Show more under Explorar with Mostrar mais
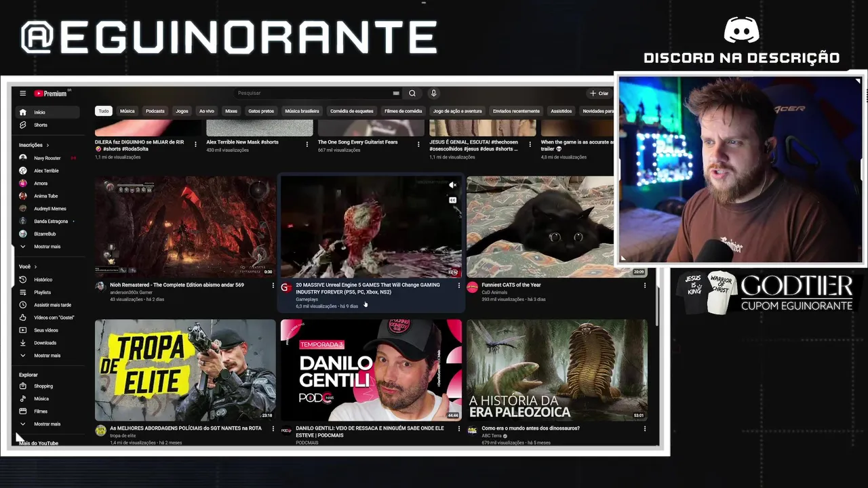 [47, 424]
